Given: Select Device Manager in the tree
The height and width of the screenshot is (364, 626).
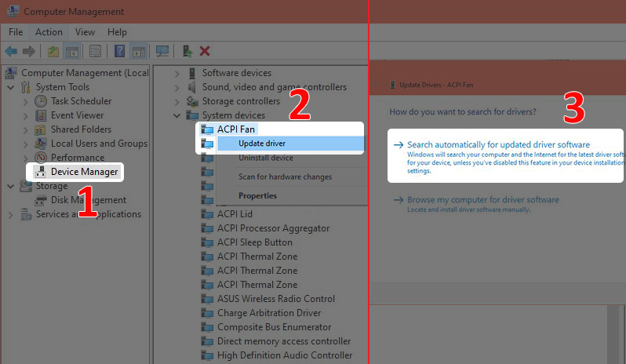Looking at the screenshot, I should [x=84, y=172].
